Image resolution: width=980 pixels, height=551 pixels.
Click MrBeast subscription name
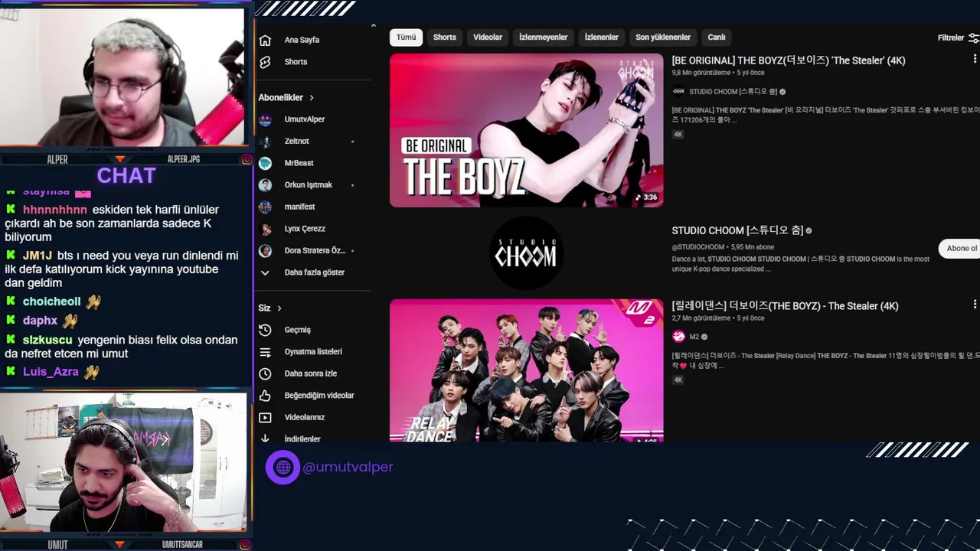tap(299, 163)
